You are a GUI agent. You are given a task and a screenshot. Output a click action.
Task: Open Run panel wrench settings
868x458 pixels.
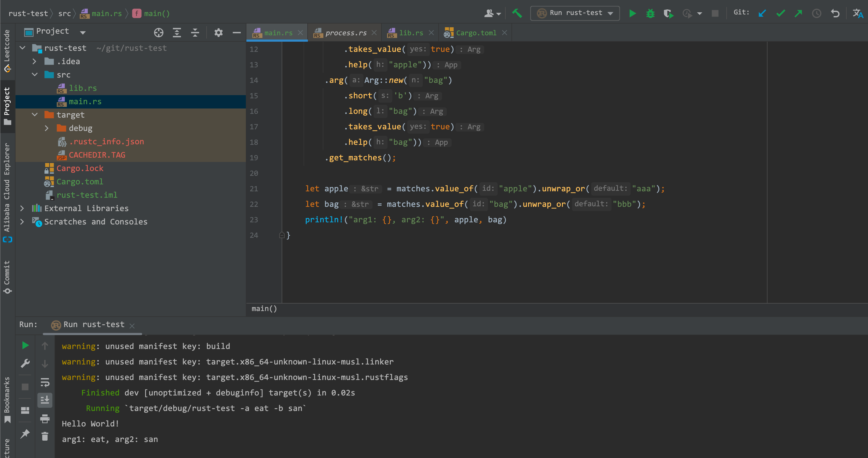[25, 363]
